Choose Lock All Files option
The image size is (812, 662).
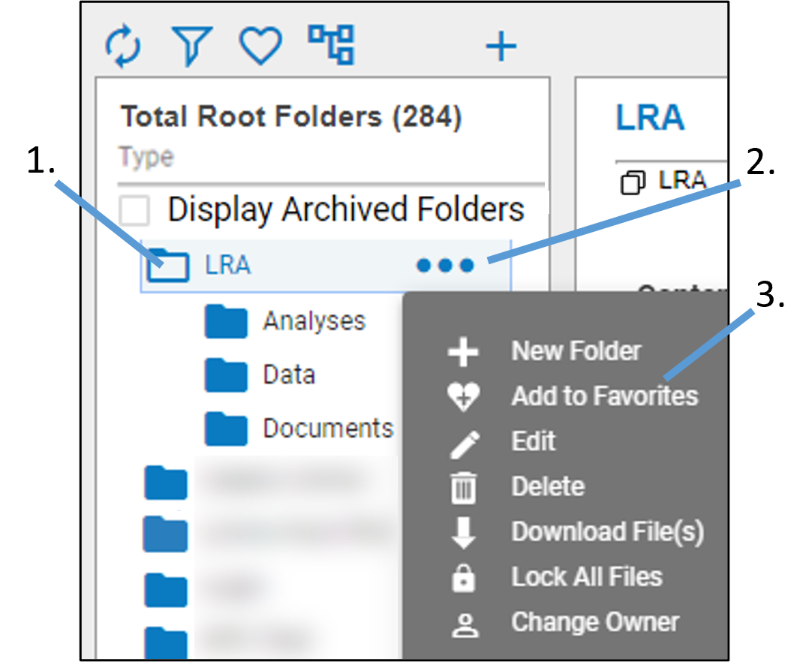click(586, 577)
